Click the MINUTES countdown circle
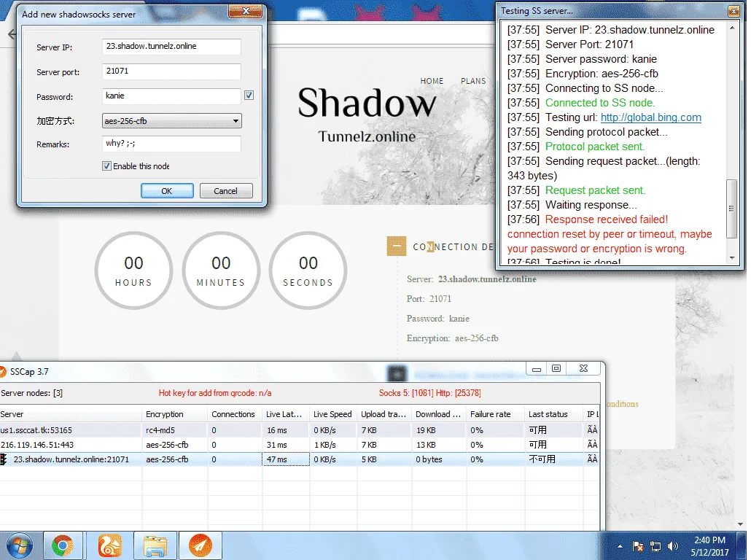This screenshot has height=560, width=751. (221, 271)
